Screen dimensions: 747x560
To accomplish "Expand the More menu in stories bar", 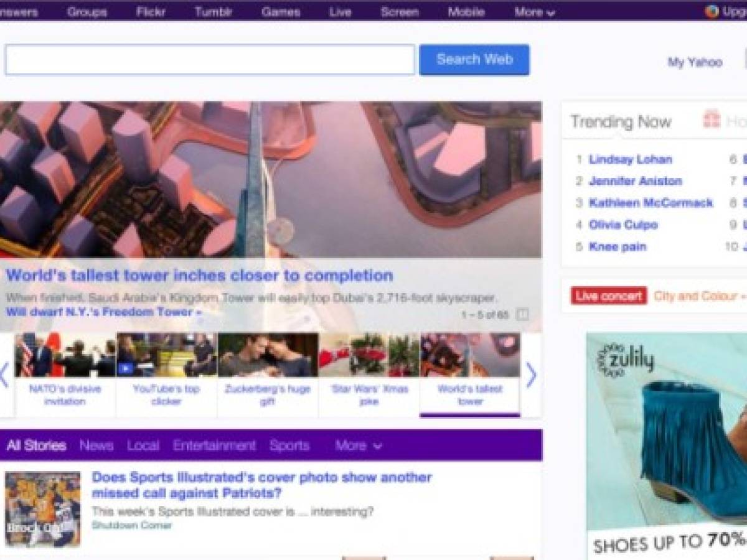I will pos(359,446).
